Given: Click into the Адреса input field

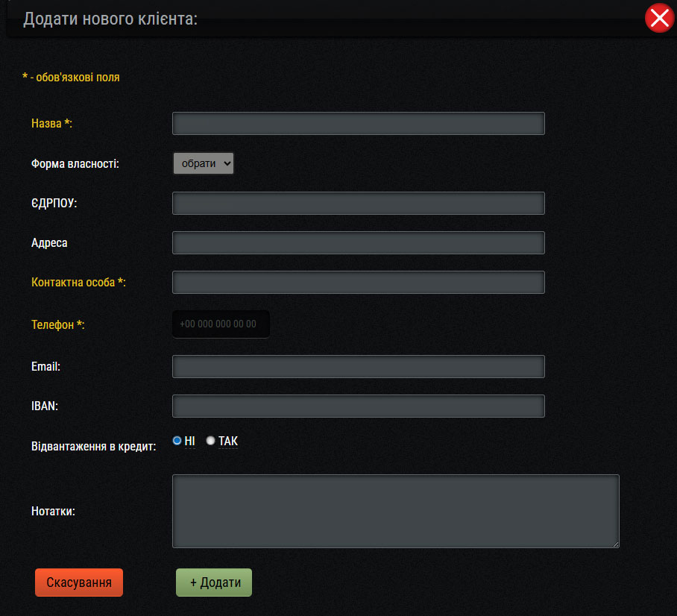Looking at the screenshot, I should [x=358, y=242].
